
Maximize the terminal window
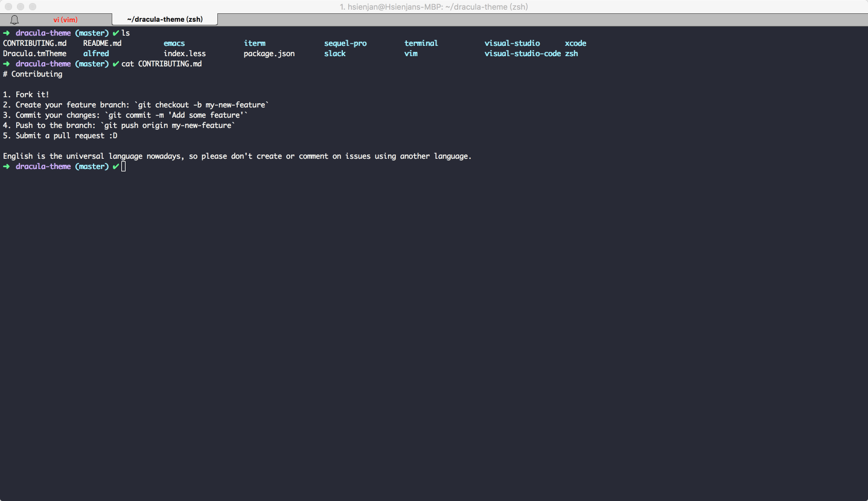(x=33, y=7)
